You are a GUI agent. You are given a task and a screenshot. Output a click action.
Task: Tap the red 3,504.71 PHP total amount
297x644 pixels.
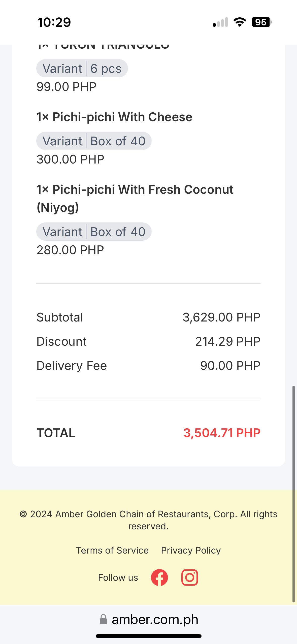pos(222,433)
